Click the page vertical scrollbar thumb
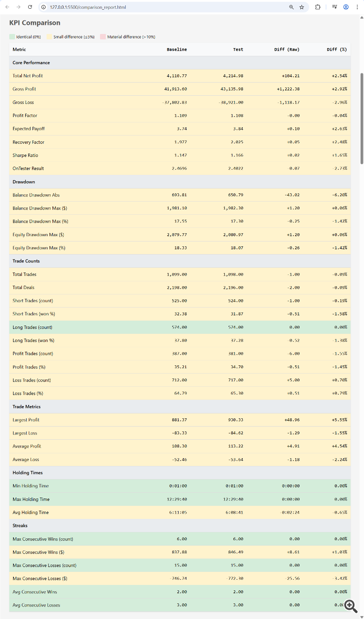The image size is (364, 619). click(361, 118)
